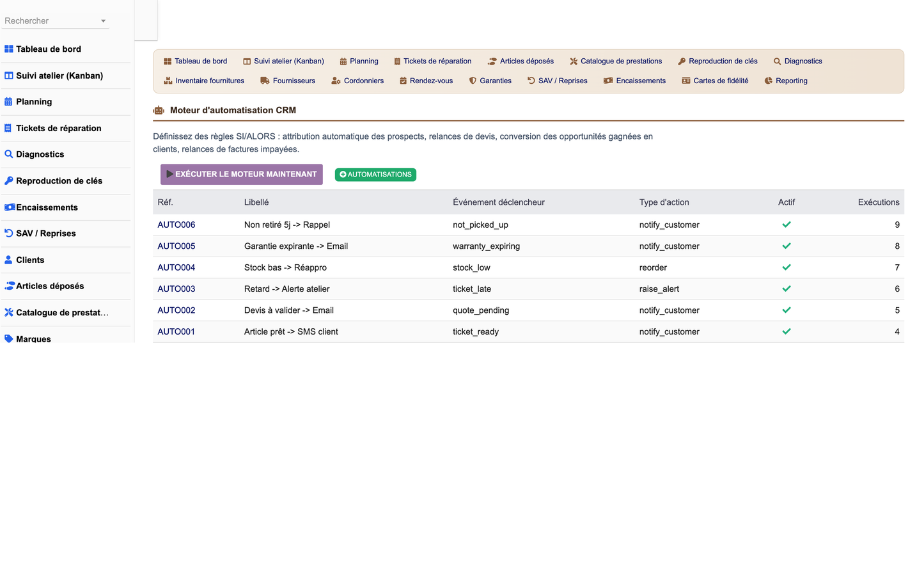Click the Catalogue de prestat… tools icon in sidebar
The width and height of the screenshot is (924, 572).
tap(9, 312)
